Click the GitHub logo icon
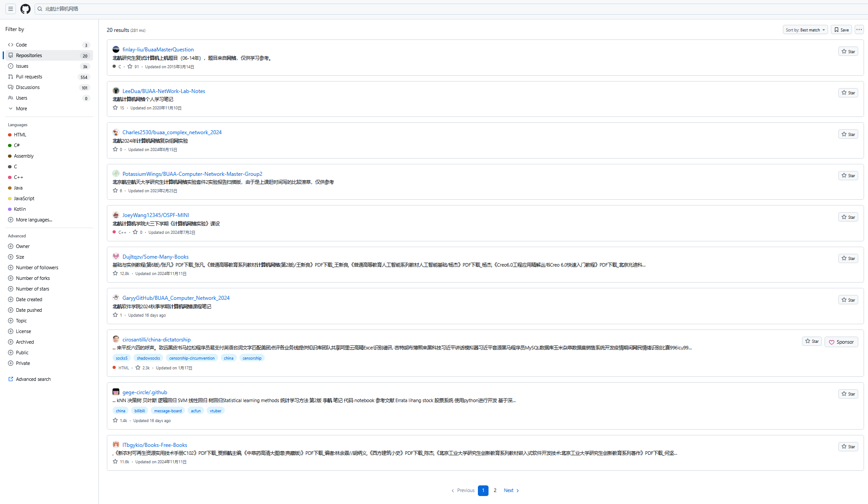 click(25, 9)
